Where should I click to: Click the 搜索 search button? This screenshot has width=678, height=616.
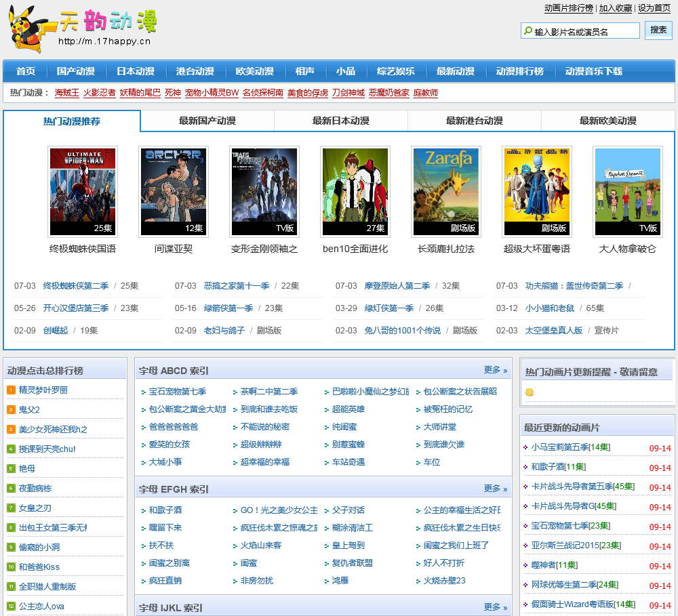pyautogui.click(x=658, y=30)
